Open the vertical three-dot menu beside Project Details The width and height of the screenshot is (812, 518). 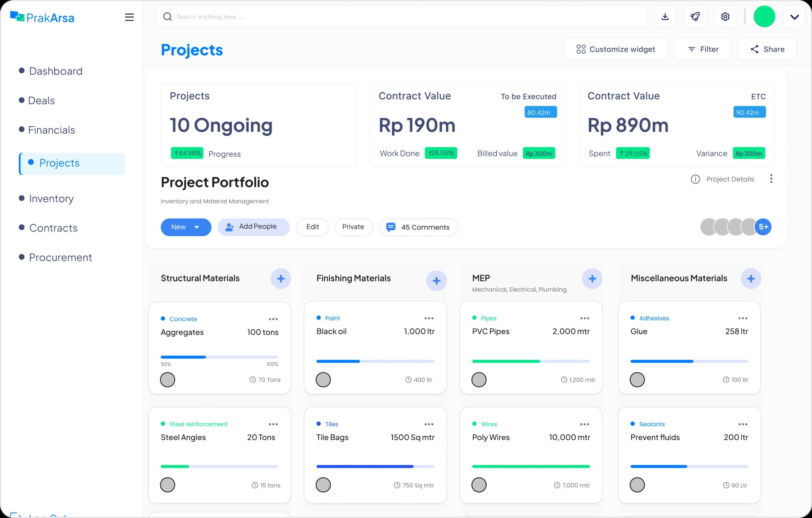click(771, 179)
